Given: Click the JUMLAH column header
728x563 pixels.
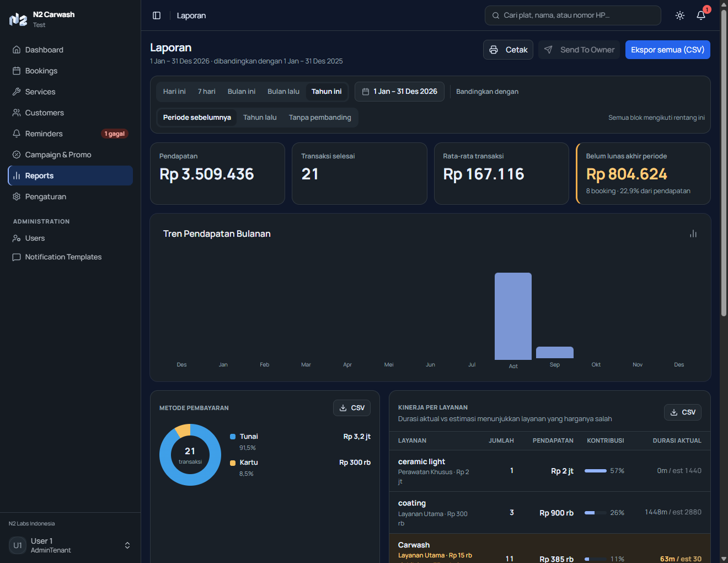Looking at the screenshot, I should 501,440.
